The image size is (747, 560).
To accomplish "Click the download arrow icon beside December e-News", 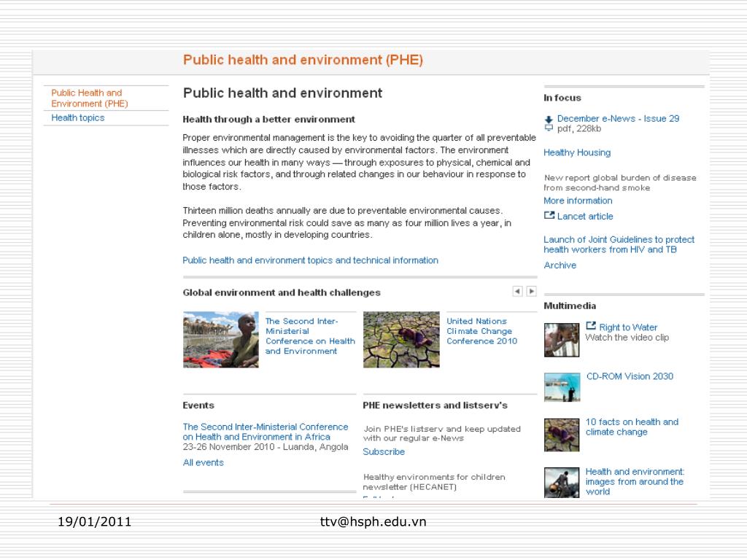I will 549,120.
